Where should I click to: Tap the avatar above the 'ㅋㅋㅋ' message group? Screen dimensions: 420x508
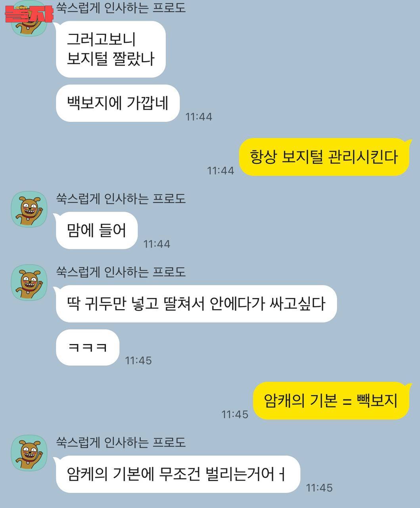coord(29,283)
